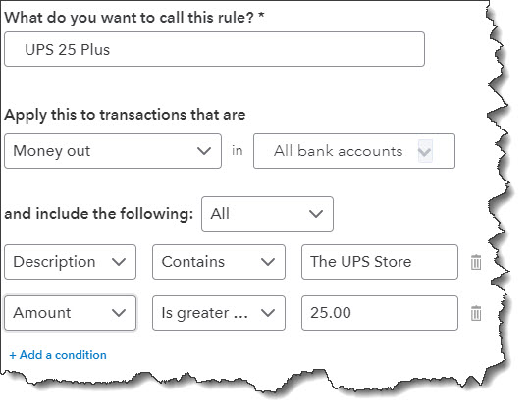Delete the Description condition with trash icon

coord(476,262)
